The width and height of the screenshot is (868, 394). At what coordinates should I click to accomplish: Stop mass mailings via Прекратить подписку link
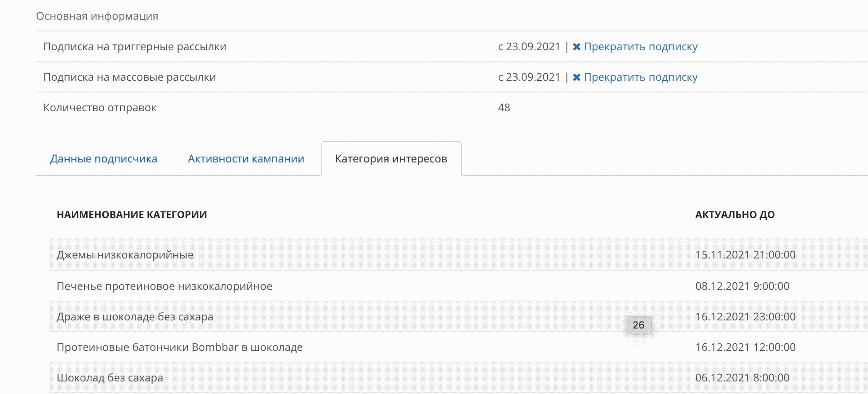tap(640, 77)
